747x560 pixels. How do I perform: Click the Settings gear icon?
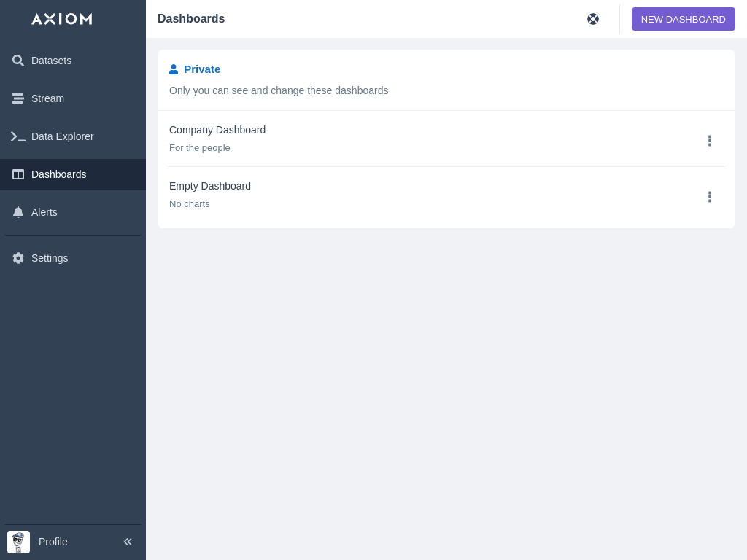click(18, 258)
